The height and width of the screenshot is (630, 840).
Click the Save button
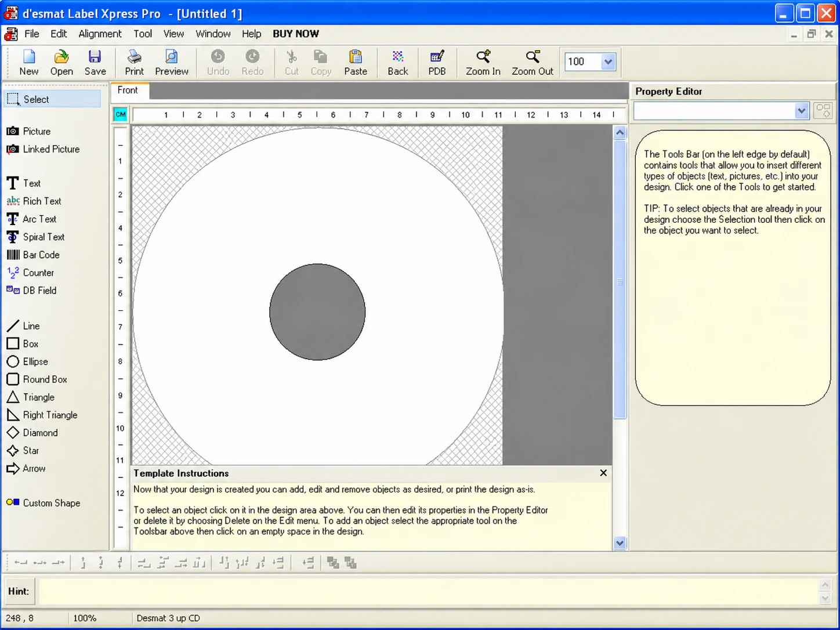point(95,63)
